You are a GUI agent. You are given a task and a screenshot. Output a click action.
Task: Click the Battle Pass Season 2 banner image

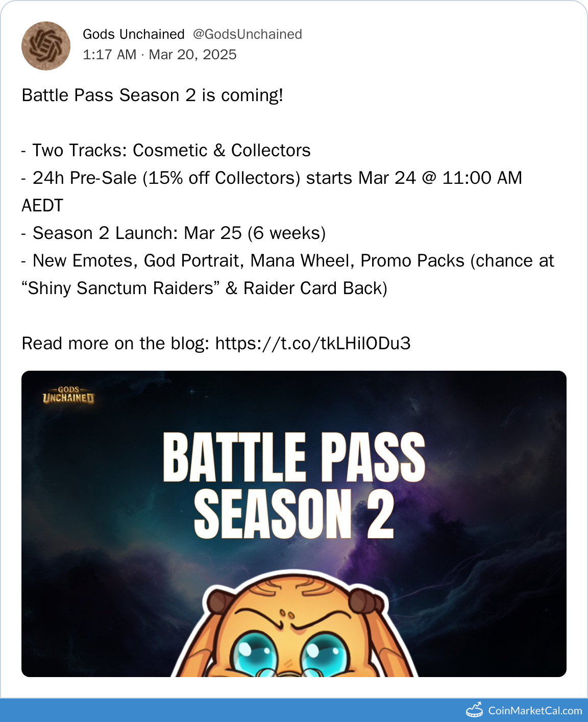(x=294, y=524)
